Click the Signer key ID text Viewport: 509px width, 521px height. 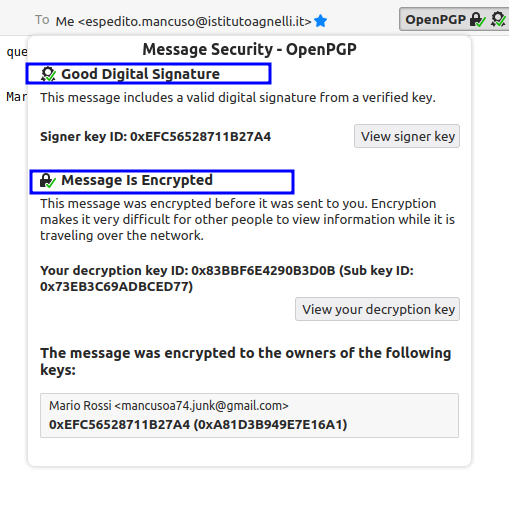click(x=155, y=137)
